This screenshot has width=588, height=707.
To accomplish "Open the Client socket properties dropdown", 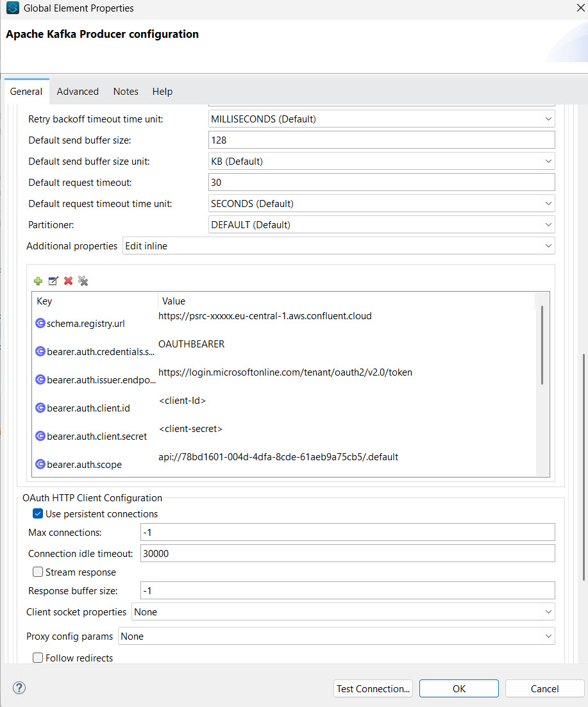I will pyautogui.click(x=343, y=612).
